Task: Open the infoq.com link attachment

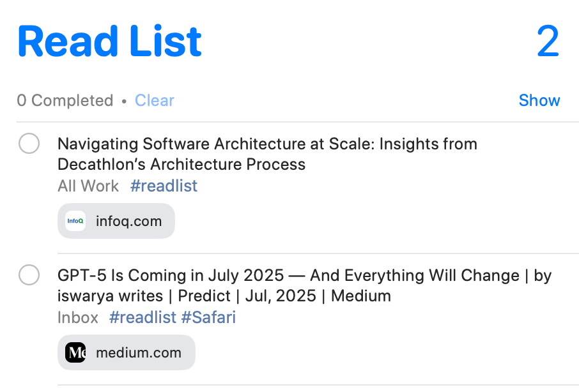Action: coord(116,221)
